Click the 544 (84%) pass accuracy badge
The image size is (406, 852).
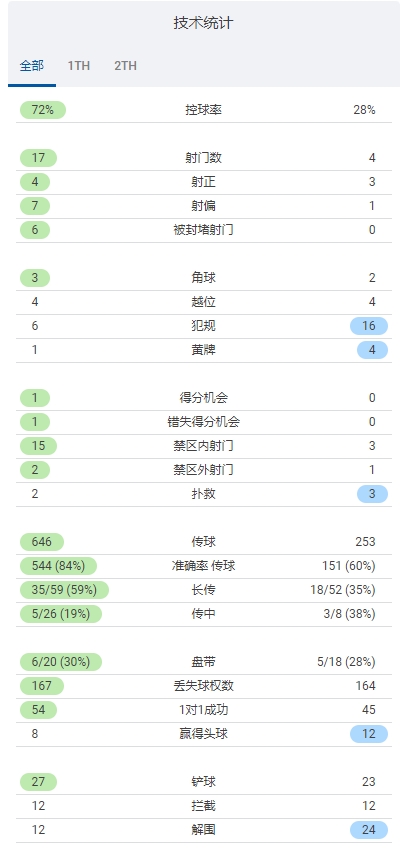click(58, 566)
